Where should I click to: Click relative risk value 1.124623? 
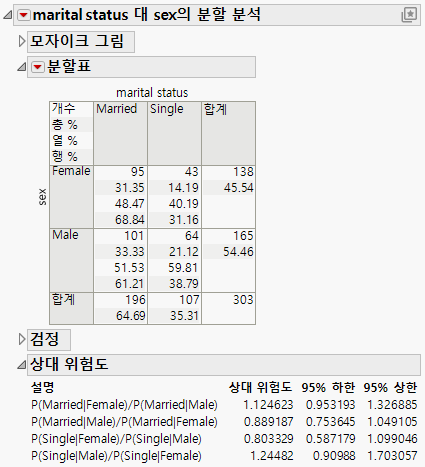coord(268,405)
